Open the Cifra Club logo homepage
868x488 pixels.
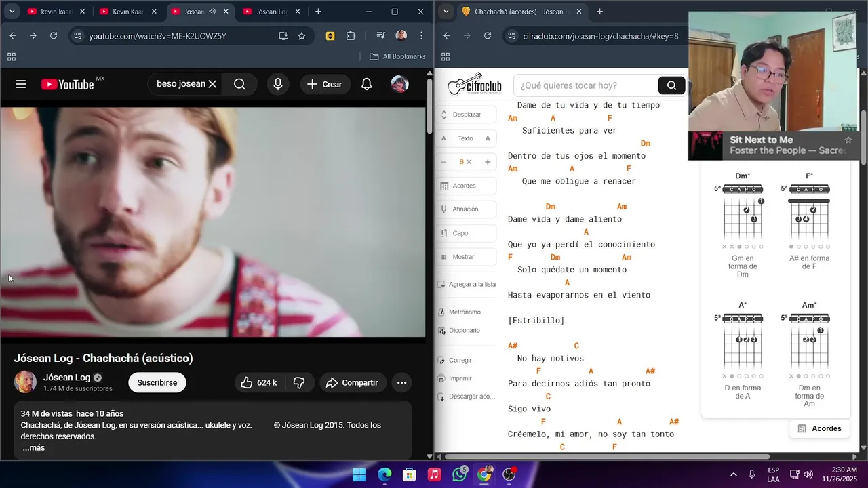click(475, 85)
